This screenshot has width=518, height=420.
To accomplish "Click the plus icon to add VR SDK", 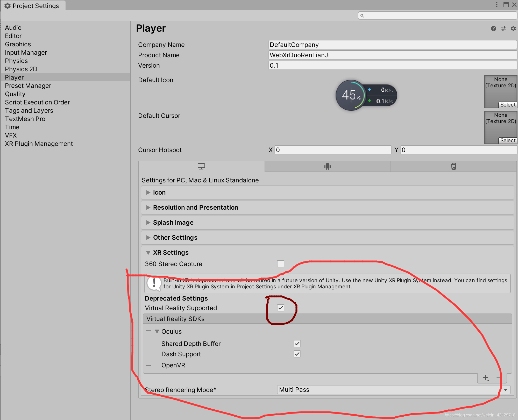I will [x=486, y=378].
